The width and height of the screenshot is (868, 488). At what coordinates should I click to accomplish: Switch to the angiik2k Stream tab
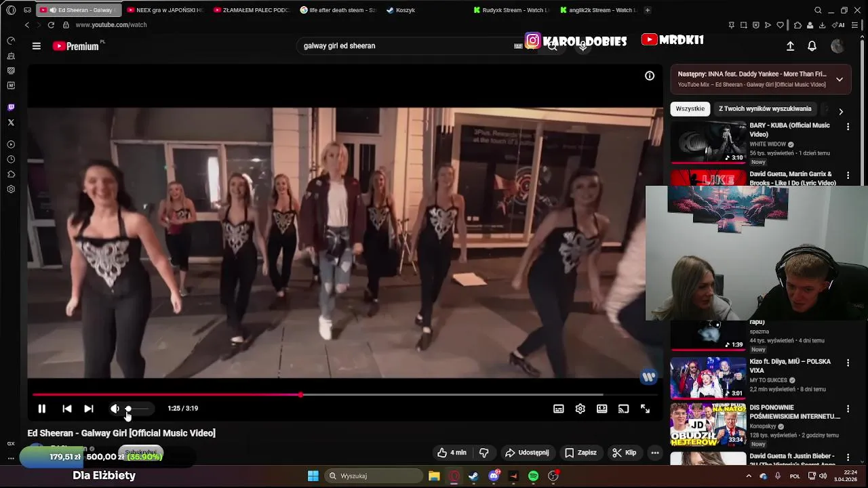pyautogui.click(x=599, y=10)
